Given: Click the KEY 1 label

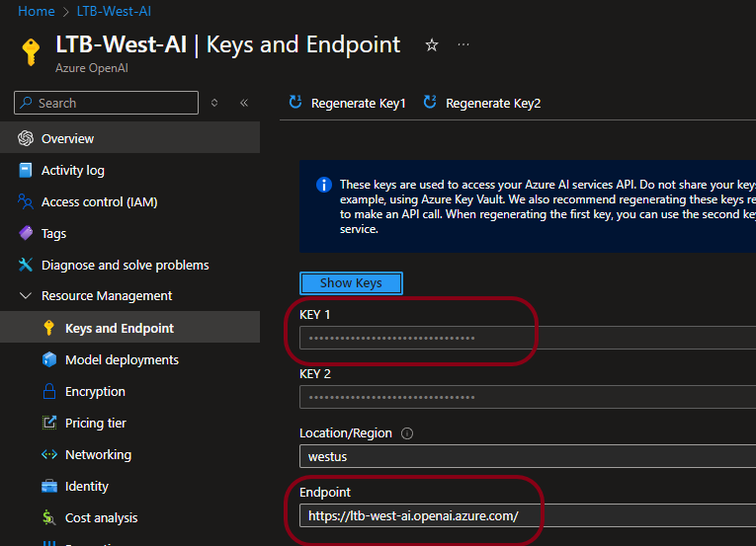Looking at the screenshot, I should click(x=315, y=315).
